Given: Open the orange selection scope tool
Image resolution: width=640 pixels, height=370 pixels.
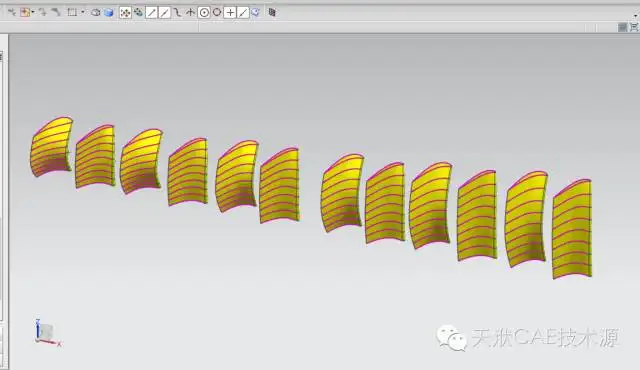Looking at the screenshot, I should pos(25,13).
